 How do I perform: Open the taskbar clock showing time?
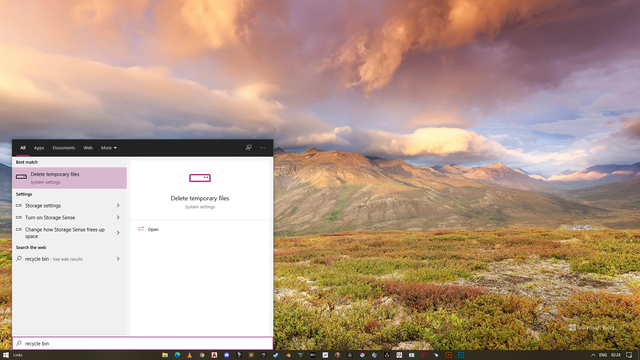(x=616, y=355)
